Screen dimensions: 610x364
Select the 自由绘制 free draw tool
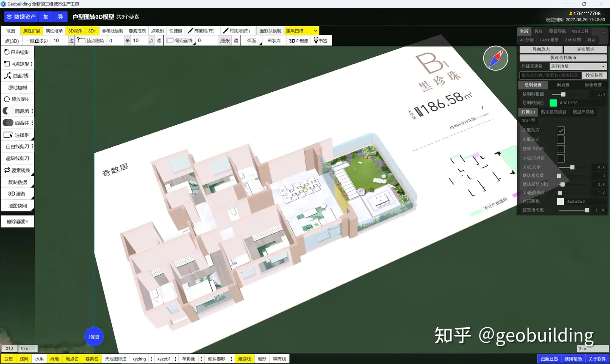17,52
